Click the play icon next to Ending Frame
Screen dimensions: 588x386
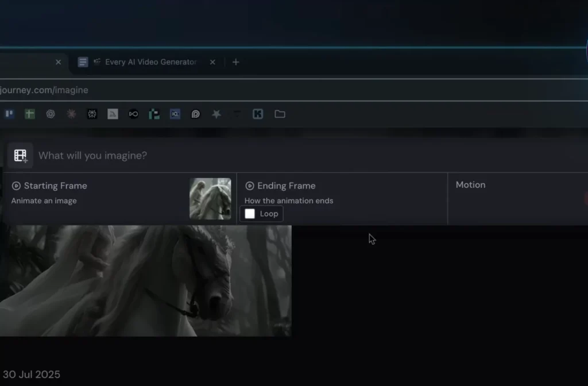(250, 186)
